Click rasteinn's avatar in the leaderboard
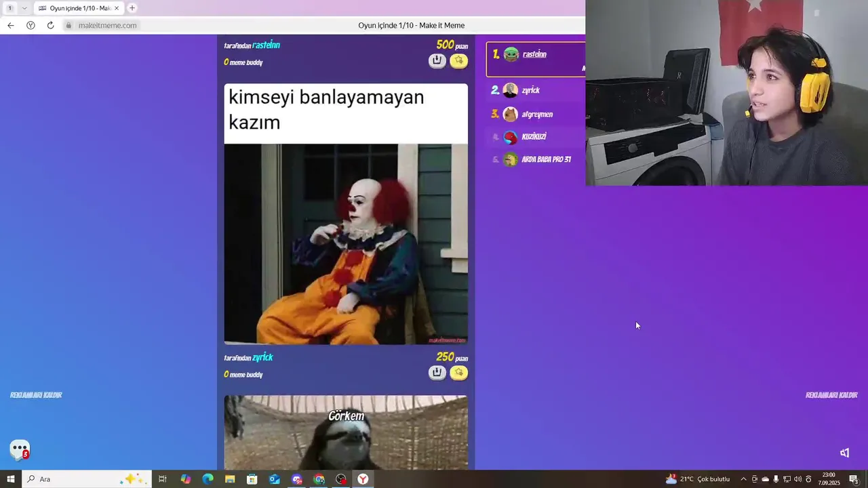This screenshot has width=868, height=488. tap(511, 54)
